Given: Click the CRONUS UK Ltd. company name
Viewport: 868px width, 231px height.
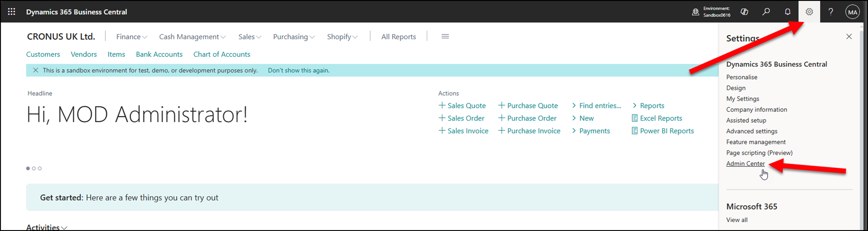Looking at the screenshot, I should (x=61, y=37).
